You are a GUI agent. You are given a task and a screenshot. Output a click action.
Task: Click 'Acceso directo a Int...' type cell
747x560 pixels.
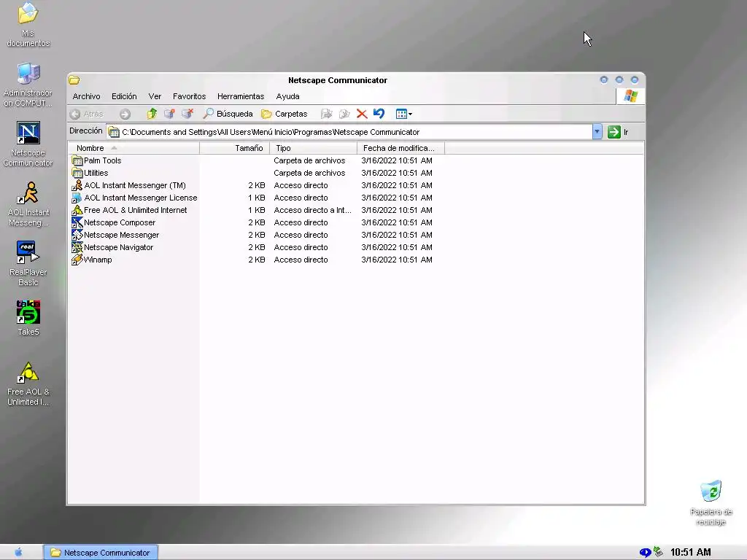point(312,210)
